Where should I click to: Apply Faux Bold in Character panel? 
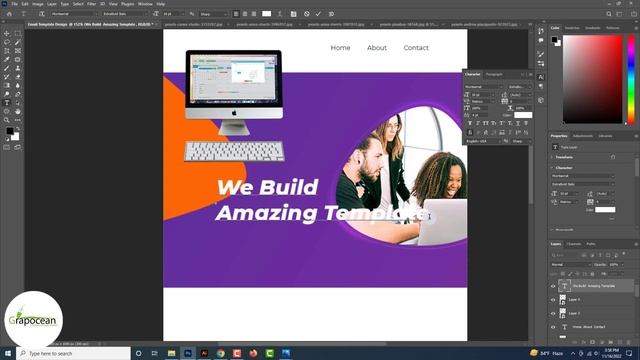coord(470,123)
